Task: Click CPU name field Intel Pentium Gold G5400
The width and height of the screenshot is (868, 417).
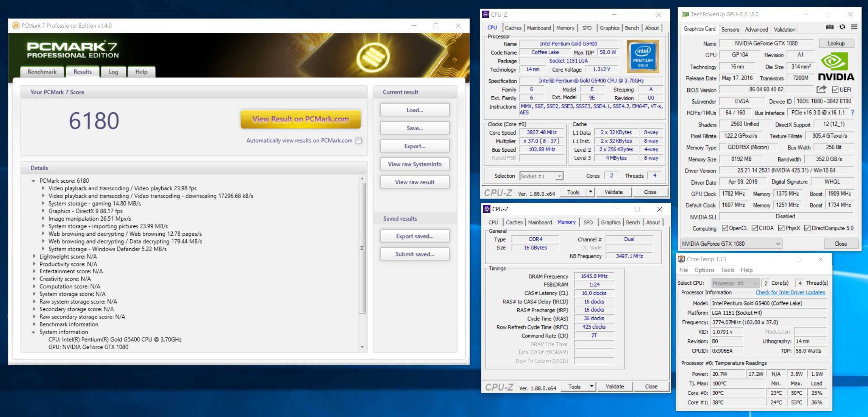Action: 568,44
